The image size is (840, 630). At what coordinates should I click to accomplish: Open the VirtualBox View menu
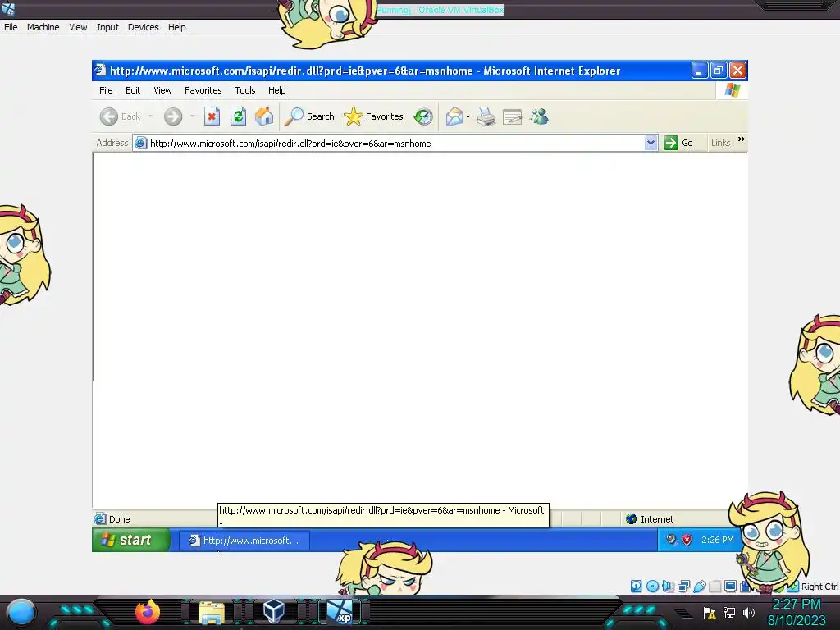(78, 27)
